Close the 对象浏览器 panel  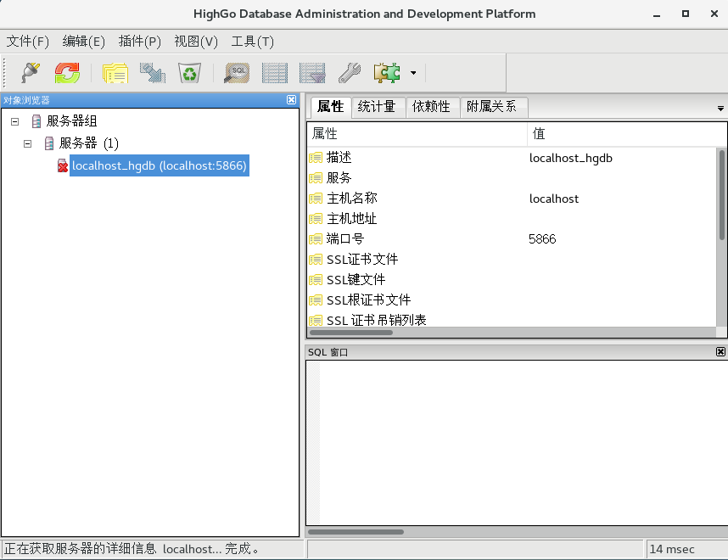coord(292,99)
